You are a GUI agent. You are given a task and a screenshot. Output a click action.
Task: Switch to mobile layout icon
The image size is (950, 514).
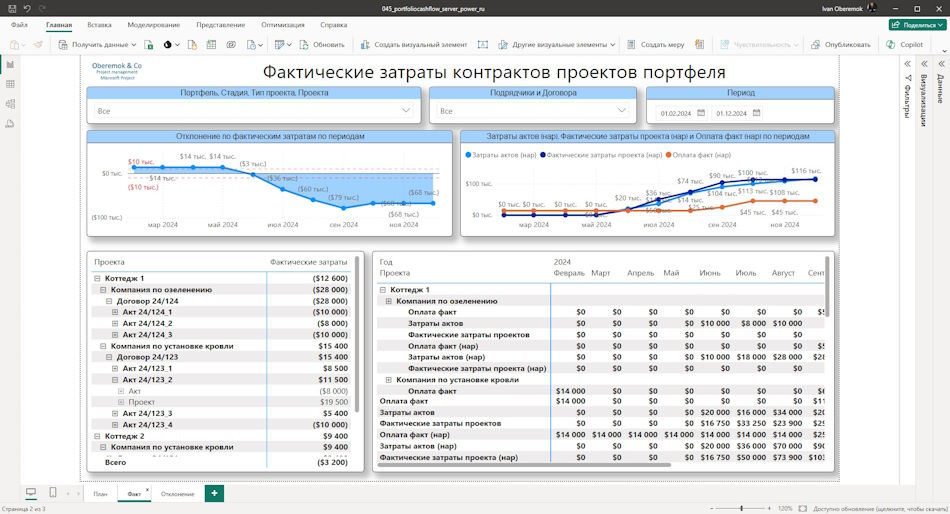(53, 492)
